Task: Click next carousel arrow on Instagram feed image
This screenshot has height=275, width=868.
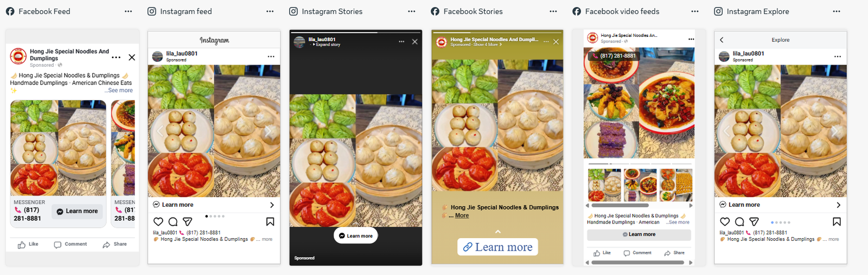Action: click(268, 131)
